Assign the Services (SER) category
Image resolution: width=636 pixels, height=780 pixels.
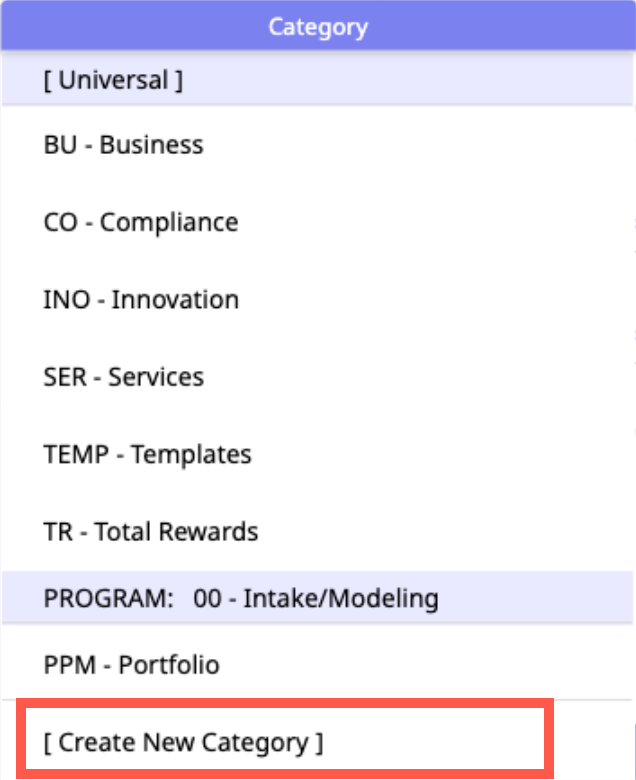click(x=124, y=377)
